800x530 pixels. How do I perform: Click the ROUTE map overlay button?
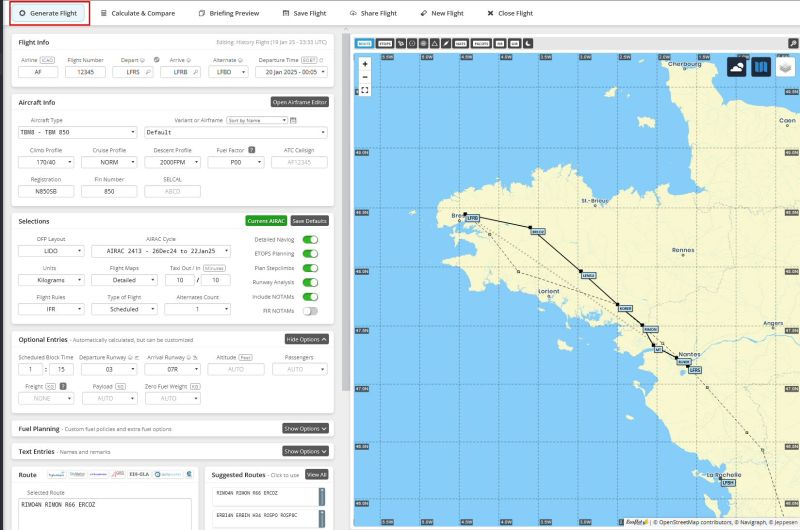(364, 43)
